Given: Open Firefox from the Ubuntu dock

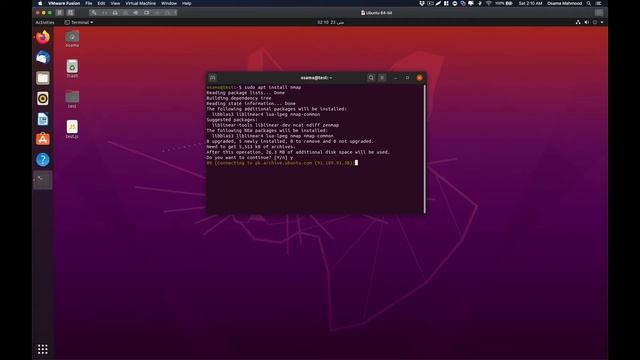Looking at the screenshot, I should 43,37.
